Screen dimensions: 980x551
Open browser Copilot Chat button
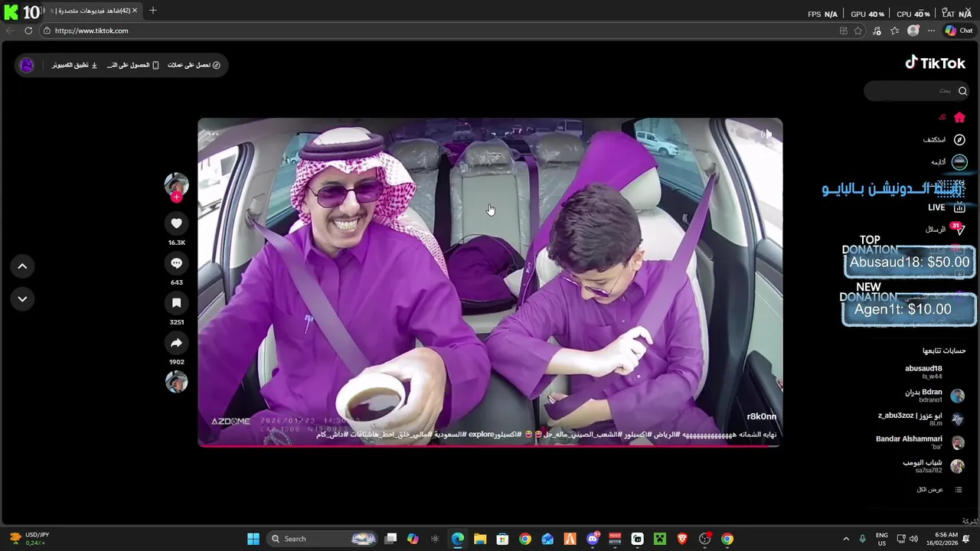pyautogui.click(x=959, y=31)
